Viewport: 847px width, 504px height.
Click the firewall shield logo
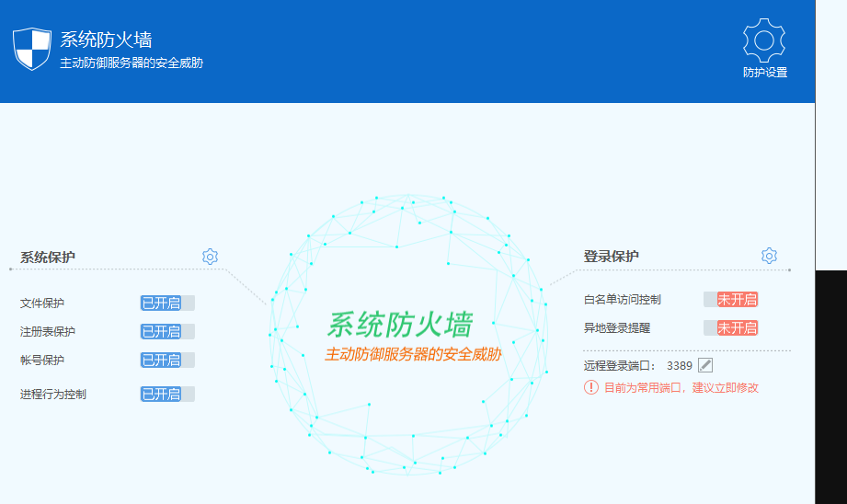(x=32, y=49)
